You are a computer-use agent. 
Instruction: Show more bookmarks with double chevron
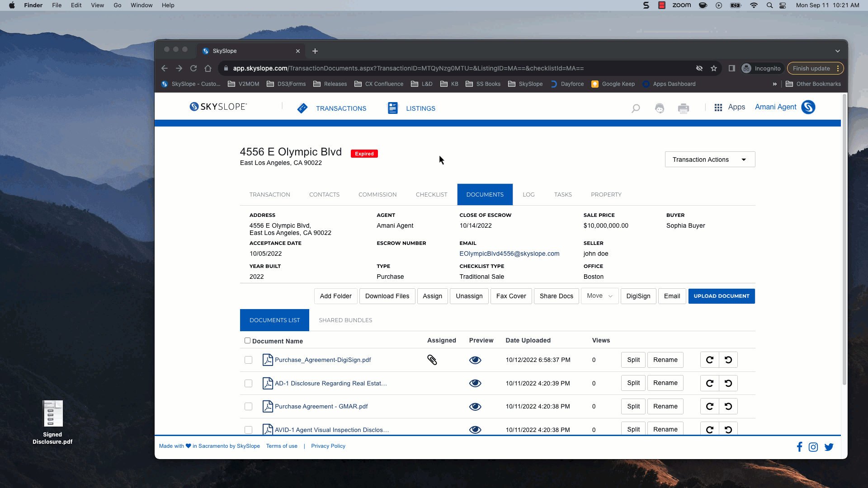[775, 84]
